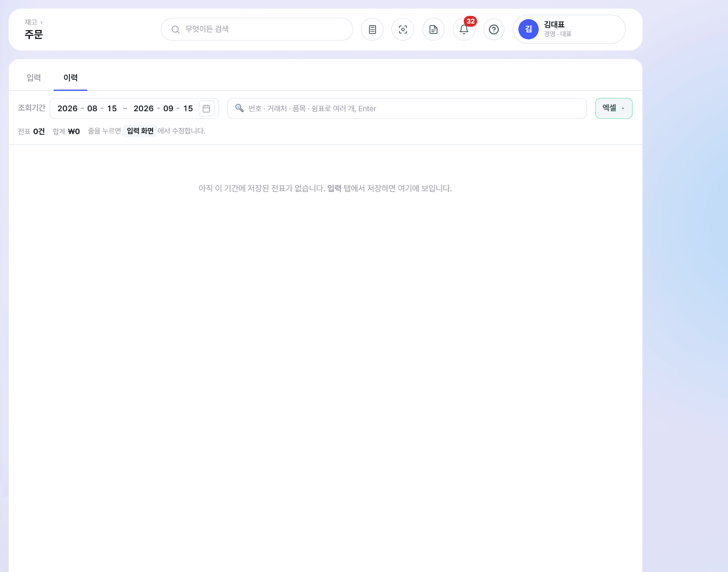
Task: Click start year 2026 in date range
Action: [68, 108]
